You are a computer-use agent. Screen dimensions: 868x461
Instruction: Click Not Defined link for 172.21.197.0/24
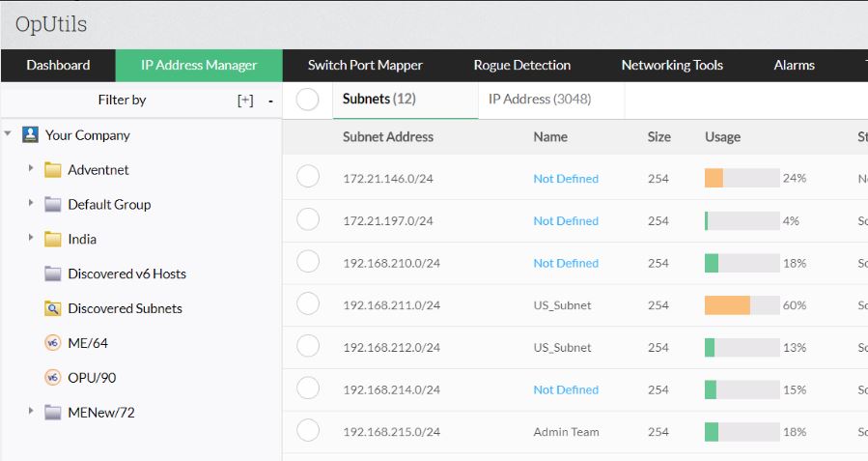pyautogui.click(x=566, y=220)
